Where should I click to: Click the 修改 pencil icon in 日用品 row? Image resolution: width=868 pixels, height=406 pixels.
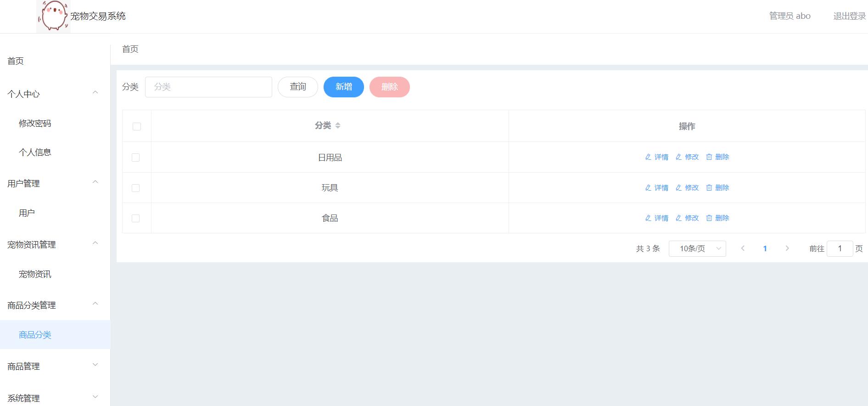pos(678,157)
